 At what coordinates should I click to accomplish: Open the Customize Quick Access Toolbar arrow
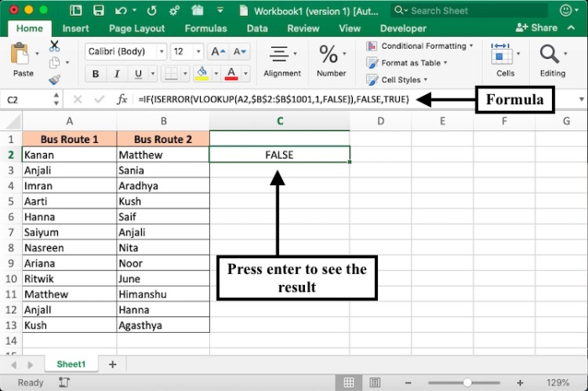click(x=220, y=10)
